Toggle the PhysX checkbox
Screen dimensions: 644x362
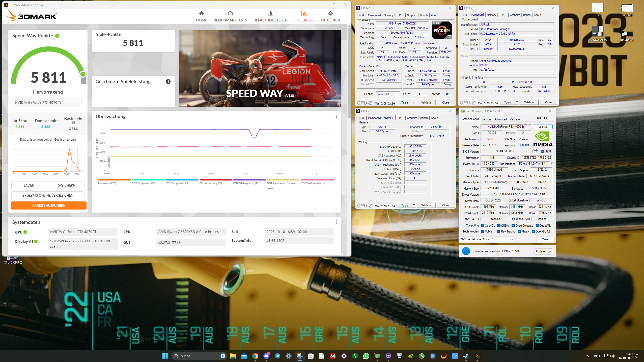pos(519,231)
